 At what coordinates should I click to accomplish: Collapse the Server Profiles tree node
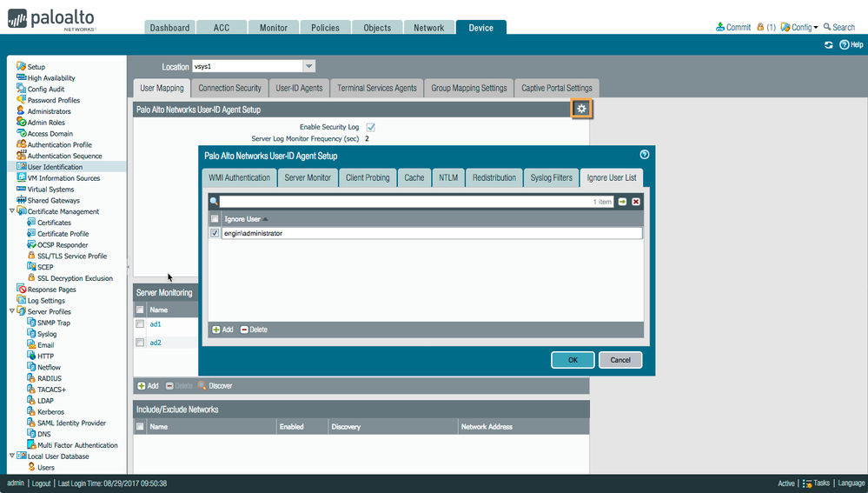[x=12, y=311]
